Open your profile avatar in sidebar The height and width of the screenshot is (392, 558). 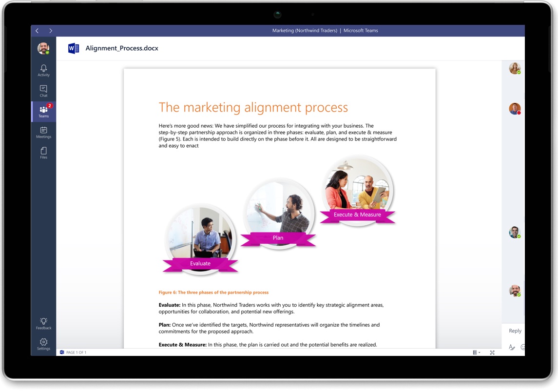(x=43, y=48)
